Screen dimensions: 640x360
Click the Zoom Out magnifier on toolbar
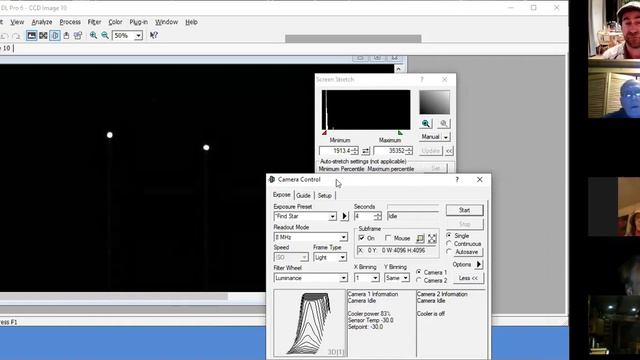pos(105,36)
